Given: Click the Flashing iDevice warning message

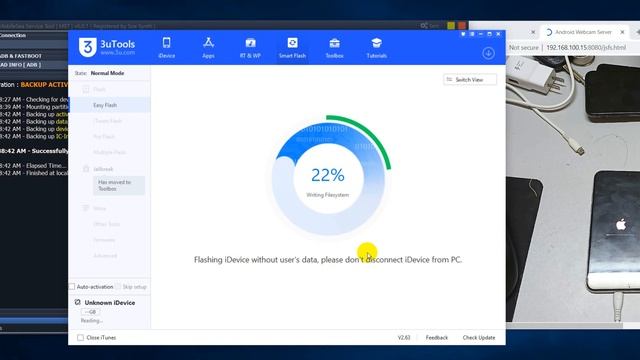Looking at the screenshot, I should [328, 260].
